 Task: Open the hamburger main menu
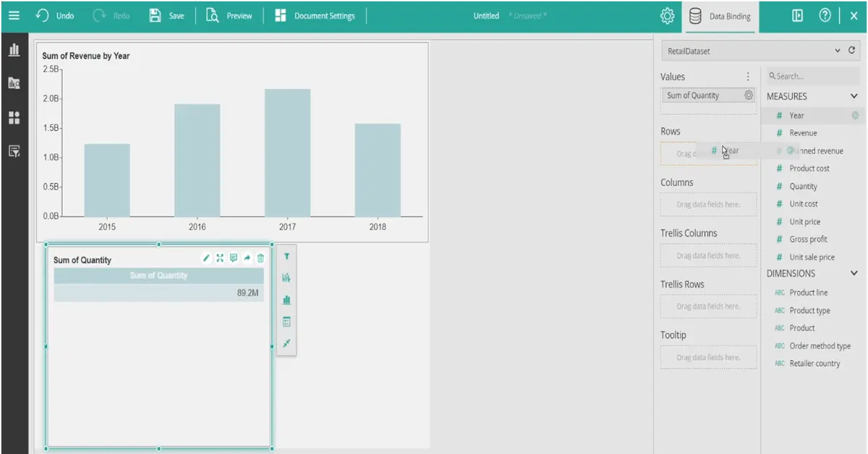(14, 15)
